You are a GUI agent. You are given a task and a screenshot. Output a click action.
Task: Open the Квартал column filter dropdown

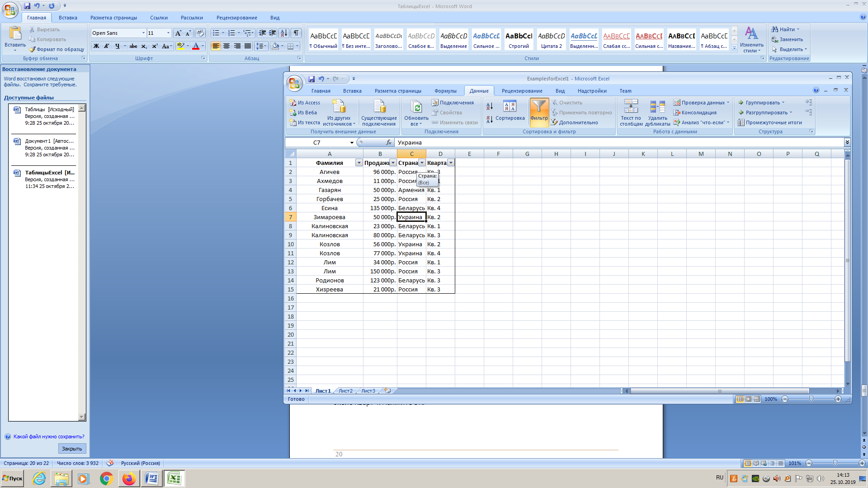pyautogui.click(x=451, y=163)
